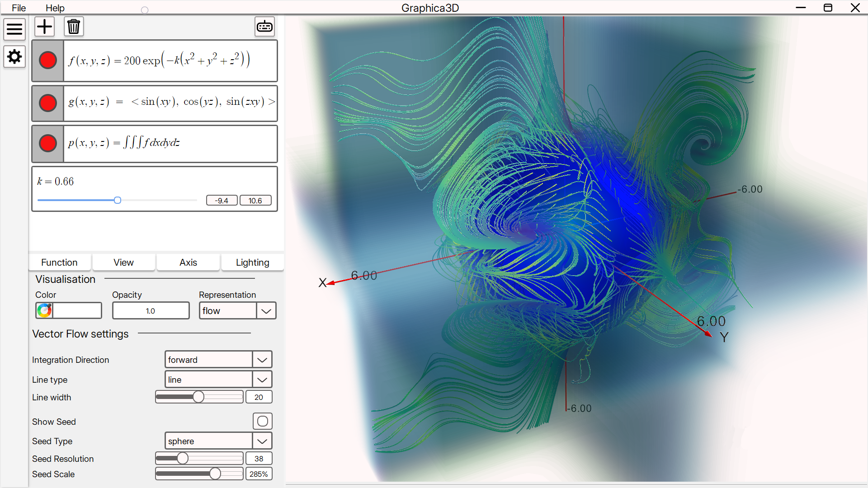Click the k = 0.66 variable label
This screenshot has width=868, height=488.
[x=55, y=182]
